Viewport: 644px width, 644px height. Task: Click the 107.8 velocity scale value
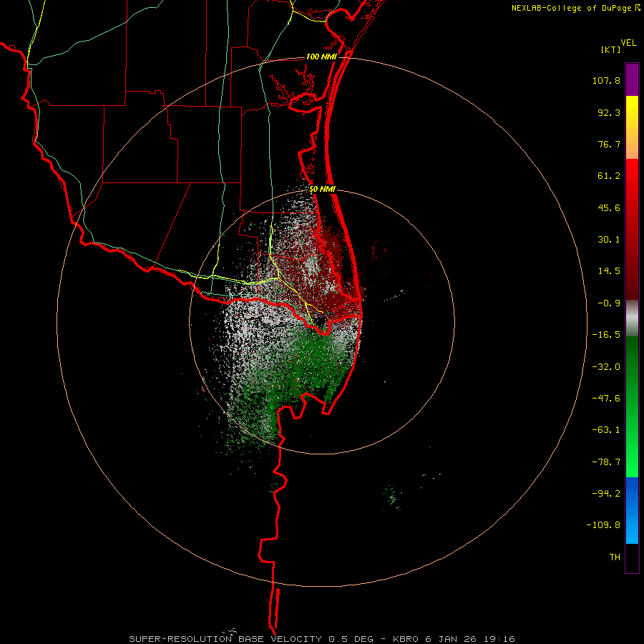click(x=606, y=80)
